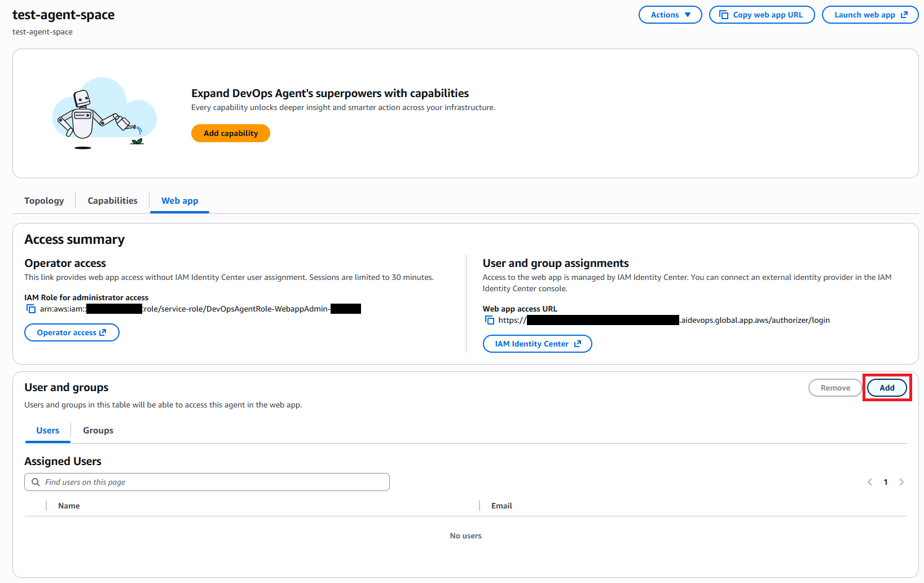This screenshot has width=924, height=583.
Task: Click the external link icon on IAM Identity Center
Action: [577, 343]
